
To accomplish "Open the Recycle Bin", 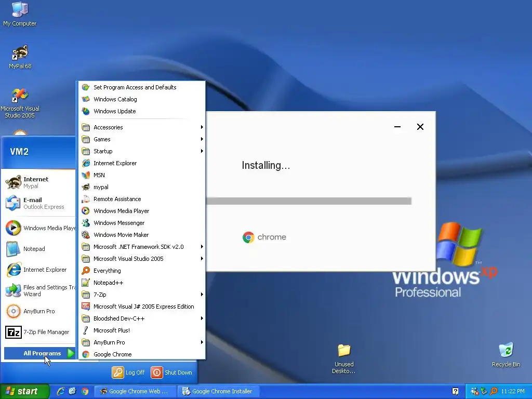I will click(x=506, y=355).
